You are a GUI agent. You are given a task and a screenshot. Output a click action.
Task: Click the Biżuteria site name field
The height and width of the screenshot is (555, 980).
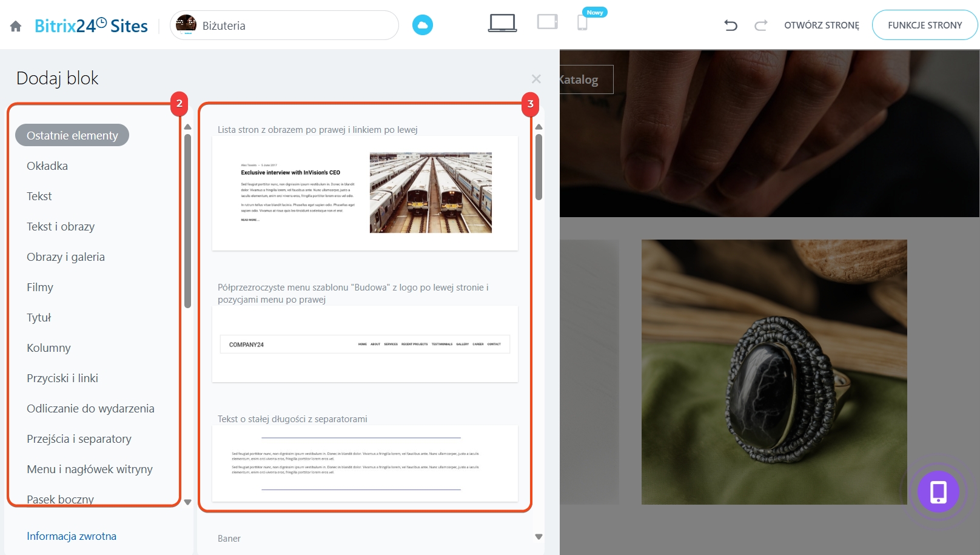point(284,25)
